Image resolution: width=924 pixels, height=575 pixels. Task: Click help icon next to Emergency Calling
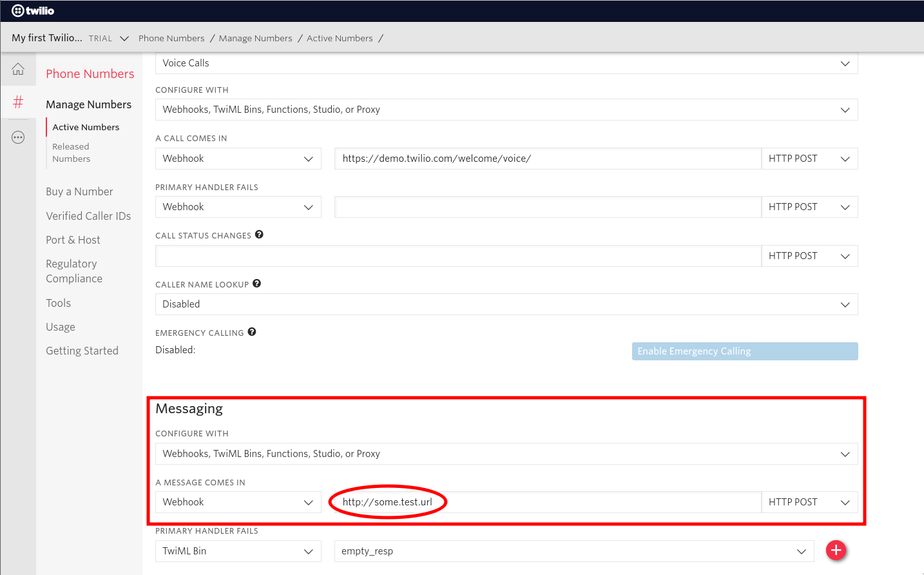pyautogui.click(x=252, y=332)
